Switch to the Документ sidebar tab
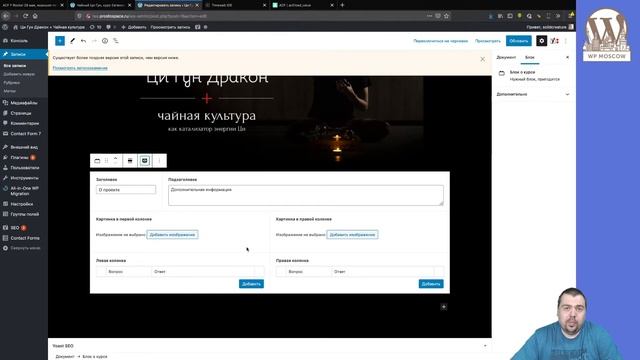The height and width of the screenshot is (360, 640). 506,58
